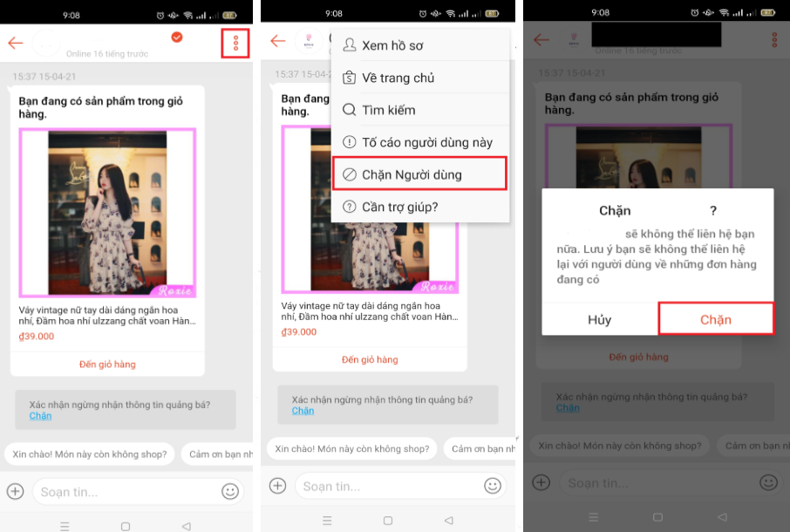
Task: Tap the shop avatar in the middle chat header
Action: pos(309,41)
